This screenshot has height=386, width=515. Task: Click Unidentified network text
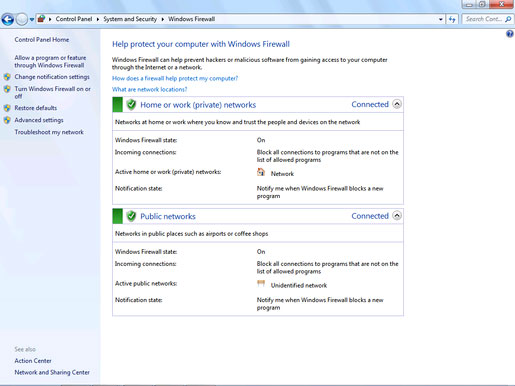click(299, 285)
